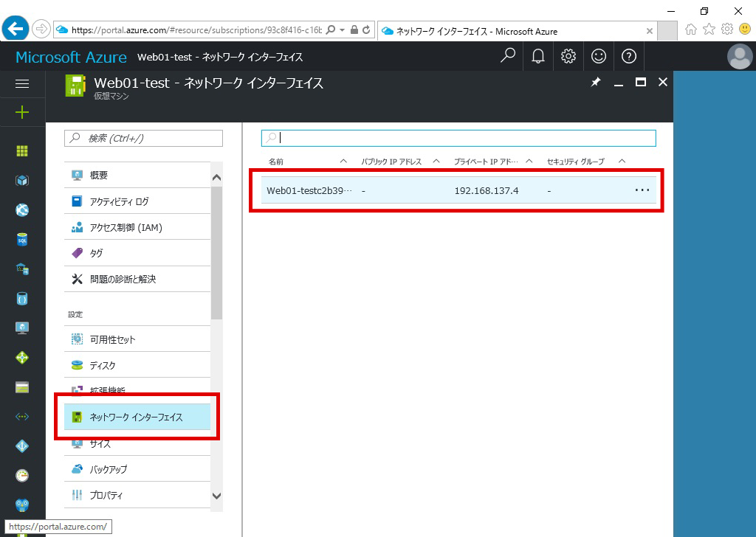
Task: Click the Web01-test breadcrumb in Azure header
Action: (x=220, y=57)
